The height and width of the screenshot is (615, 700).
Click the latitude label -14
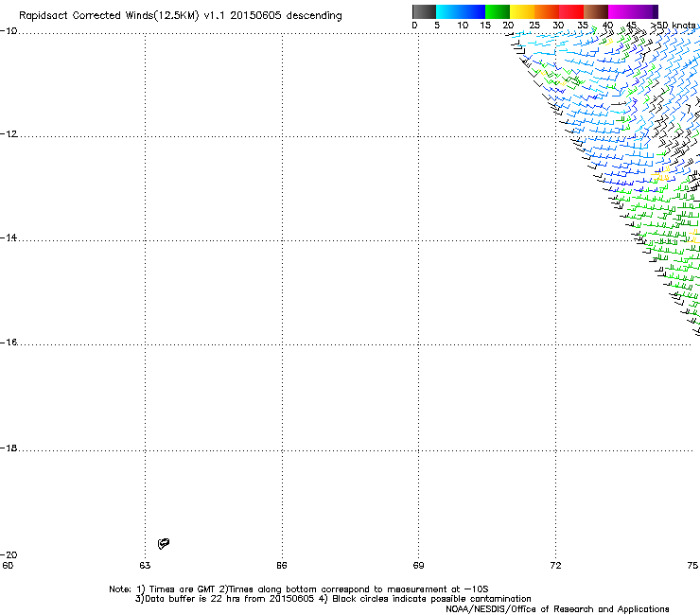[x=9, y=237]
